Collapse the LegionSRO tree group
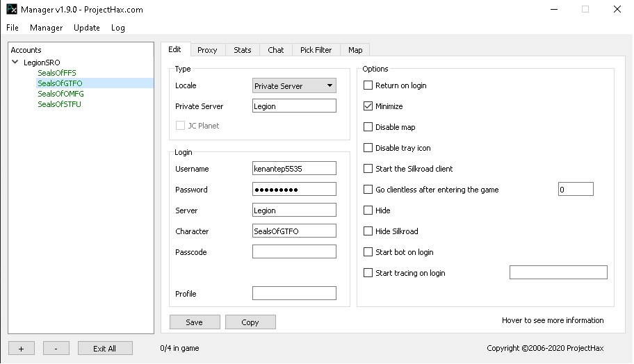 point(15,63)
